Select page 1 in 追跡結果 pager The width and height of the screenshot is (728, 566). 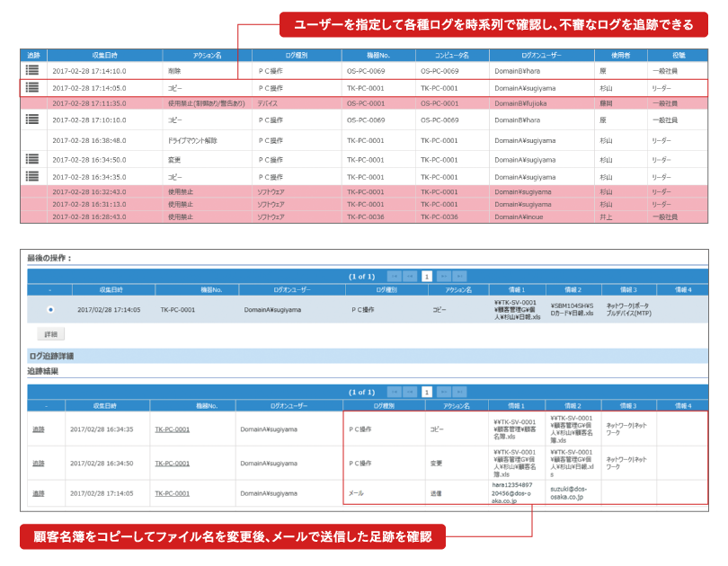point(427,393)
